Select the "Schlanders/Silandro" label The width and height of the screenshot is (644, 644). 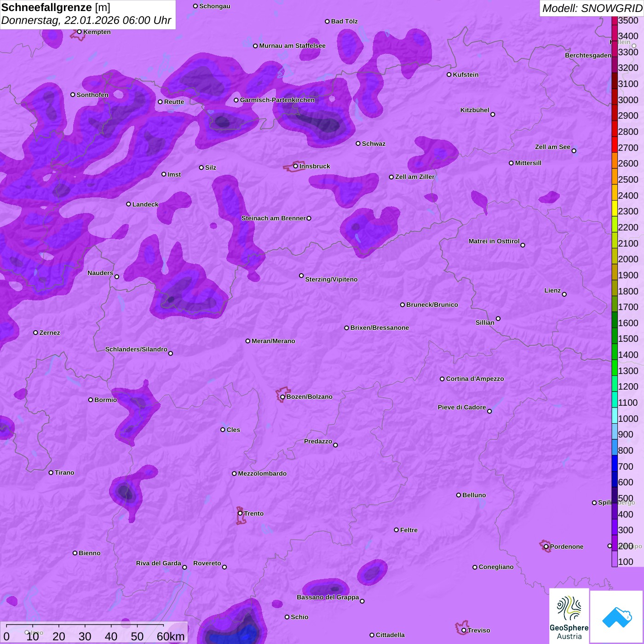[136, 349]
